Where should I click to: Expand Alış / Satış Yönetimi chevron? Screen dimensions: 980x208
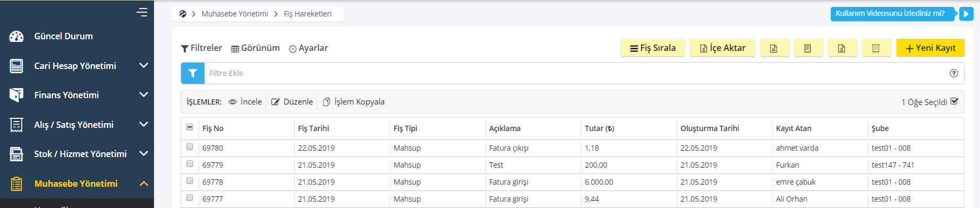[x=143, y=124]
